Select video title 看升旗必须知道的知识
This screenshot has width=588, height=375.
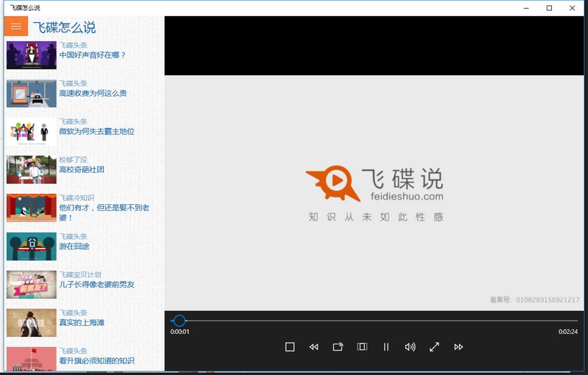(97, 361)
